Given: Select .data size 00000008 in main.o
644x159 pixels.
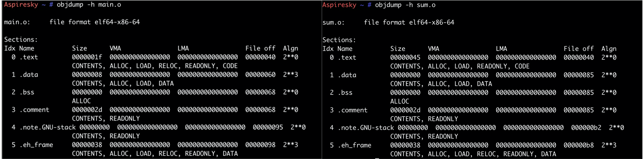Looking at the screenshot, I should (x=87, y=75).
